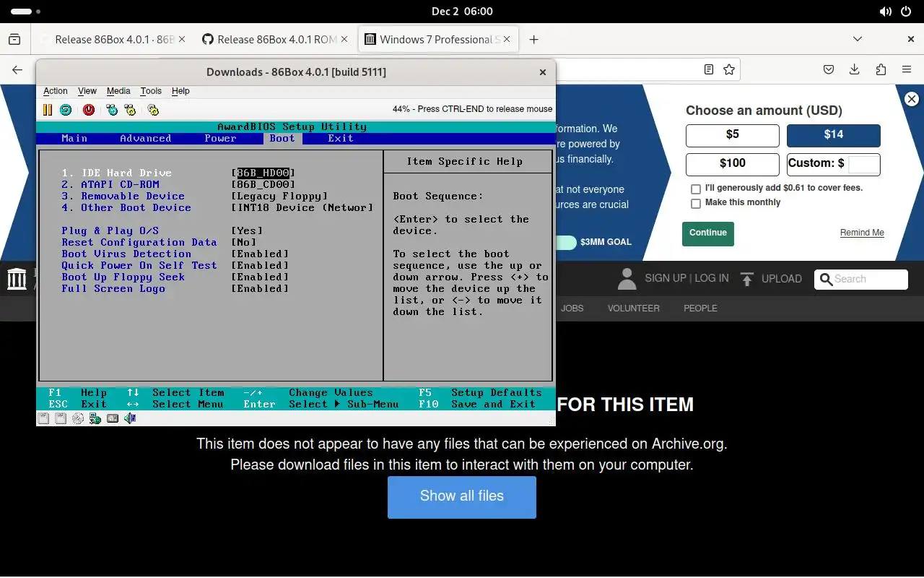924x578 pixels.
Task: Switch to 'Release 86Box 4.0.1 ROM' tab
Action: pyautogui.click(x=276, y=39)
